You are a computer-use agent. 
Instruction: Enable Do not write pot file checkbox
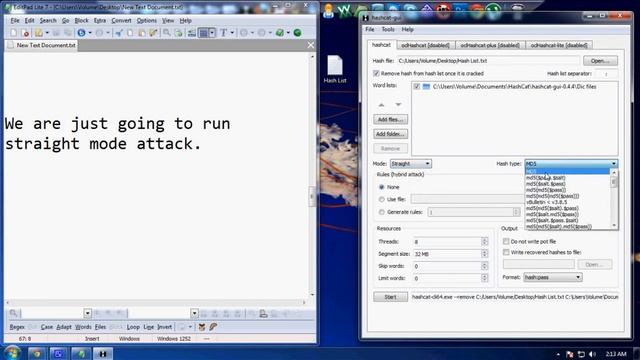click(506, 241)
